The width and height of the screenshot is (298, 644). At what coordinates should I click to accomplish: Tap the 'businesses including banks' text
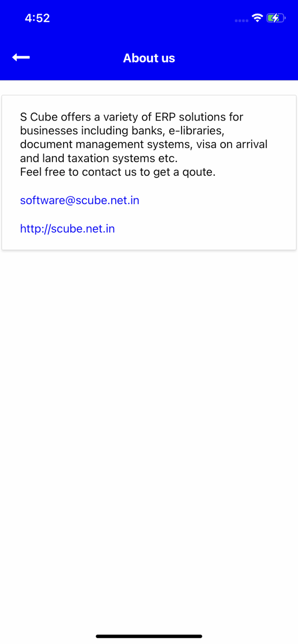point(90,131)
